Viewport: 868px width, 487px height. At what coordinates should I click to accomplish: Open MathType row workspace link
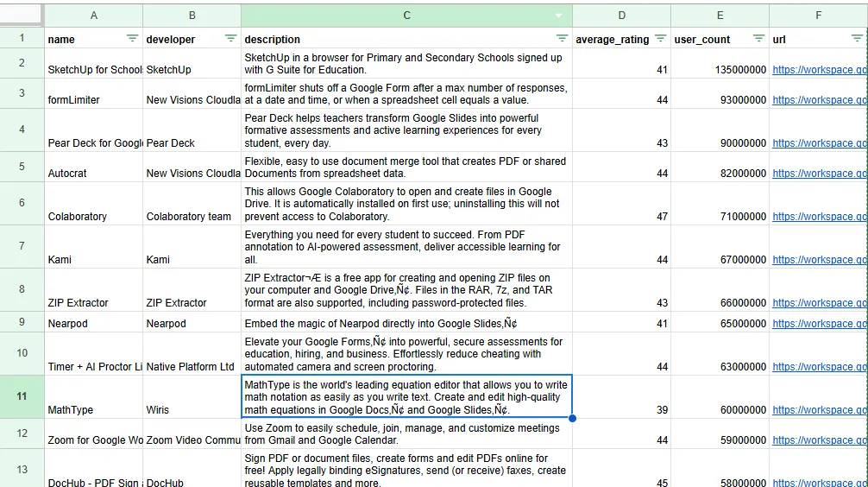pyautogui.click(x=820, y=410)
